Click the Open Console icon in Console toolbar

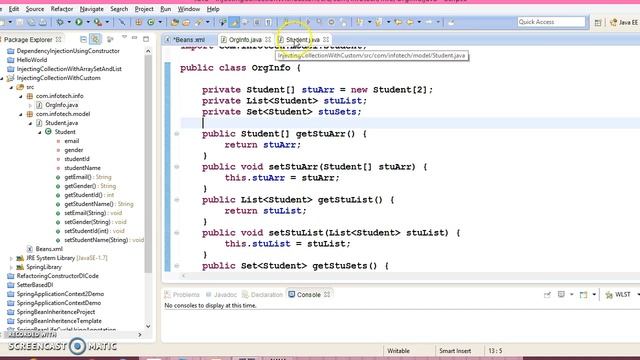coord(583,295)
